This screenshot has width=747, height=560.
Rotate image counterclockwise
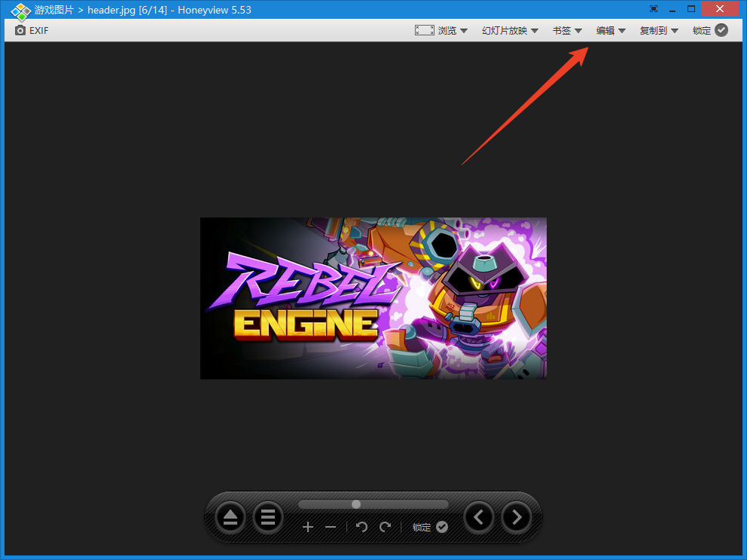[x=361, y=527]
